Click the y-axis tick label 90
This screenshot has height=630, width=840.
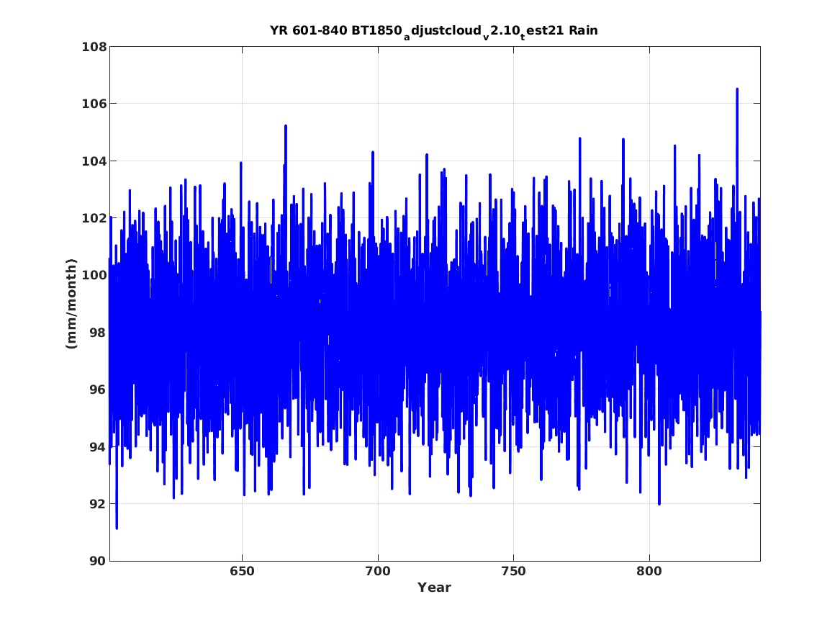tap(97, 561)
